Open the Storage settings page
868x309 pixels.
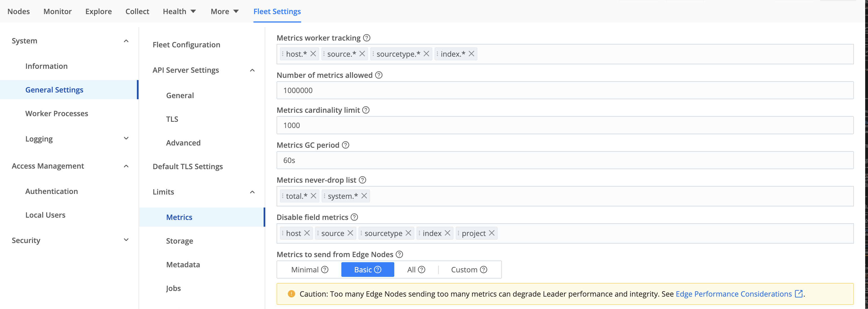click(179, 240)
